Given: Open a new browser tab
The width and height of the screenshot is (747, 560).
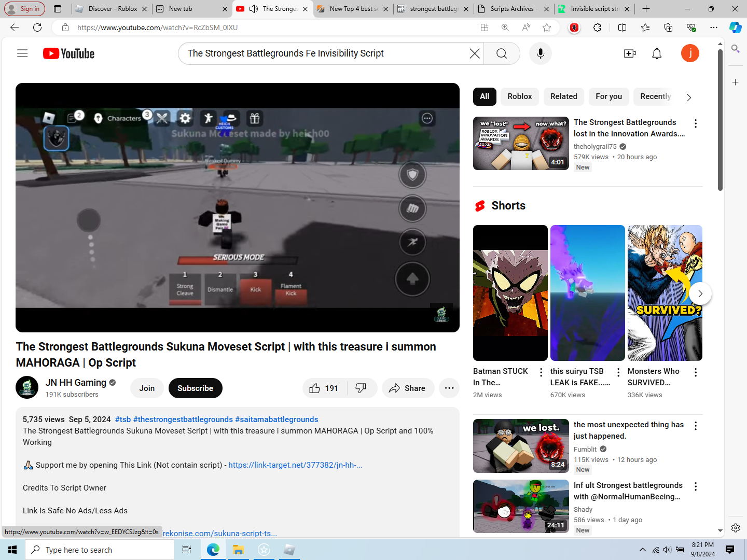Looking at the screenshot, I should 646,9.
